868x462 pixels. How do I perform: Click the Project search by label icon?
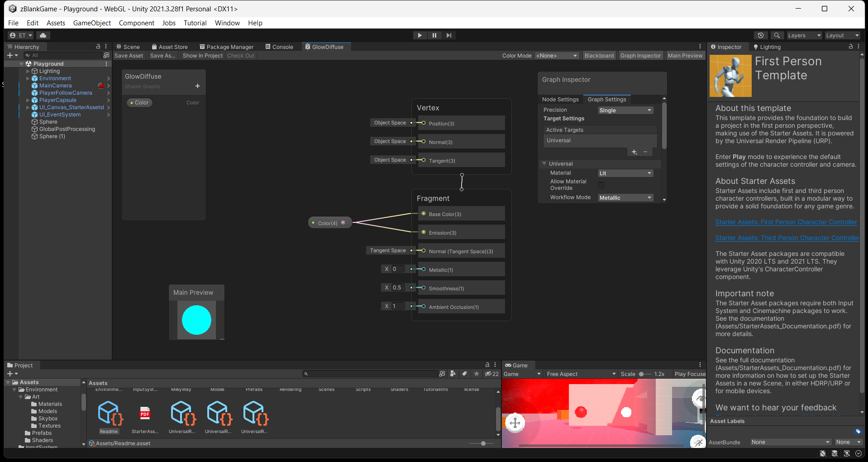(x=464, y=374)
